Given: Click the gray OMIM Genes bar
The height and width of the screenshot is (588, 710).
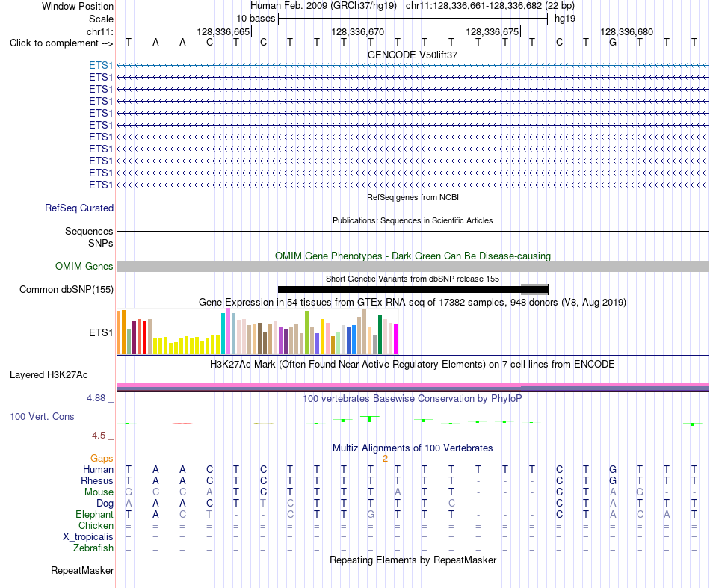Looking at the screenshot, I should click(x=413, y=266).
